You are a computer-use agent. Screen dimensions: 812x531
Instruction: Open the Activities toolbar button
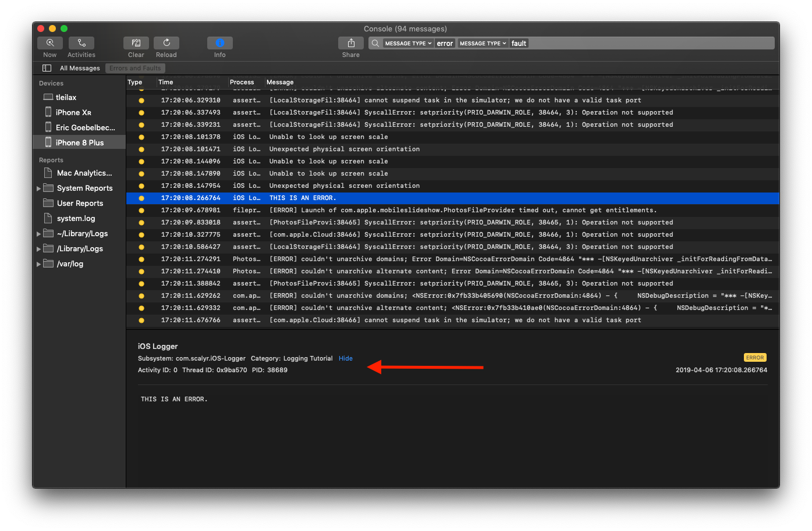(81, 43)
